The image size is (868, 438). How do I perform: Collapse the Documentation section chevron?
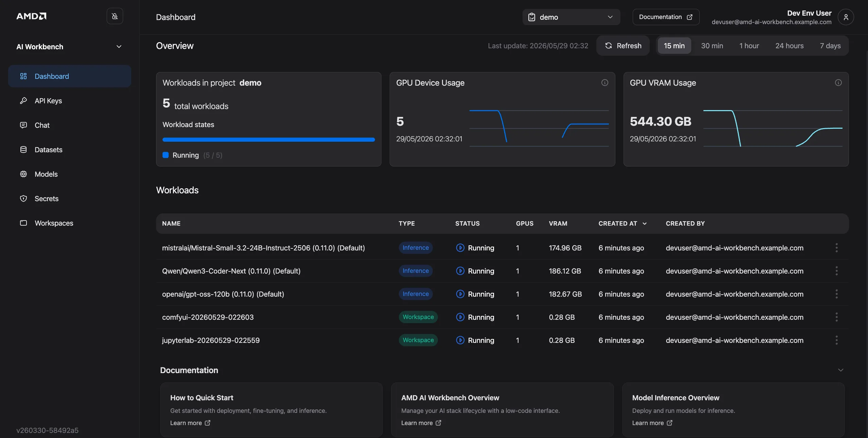pyautogui.click(x=841, y=370)
